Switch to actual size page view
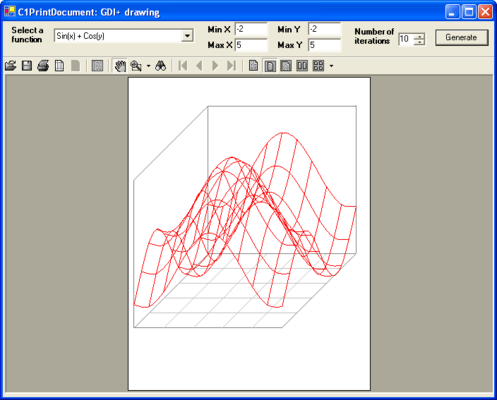 tap(253, 66)
